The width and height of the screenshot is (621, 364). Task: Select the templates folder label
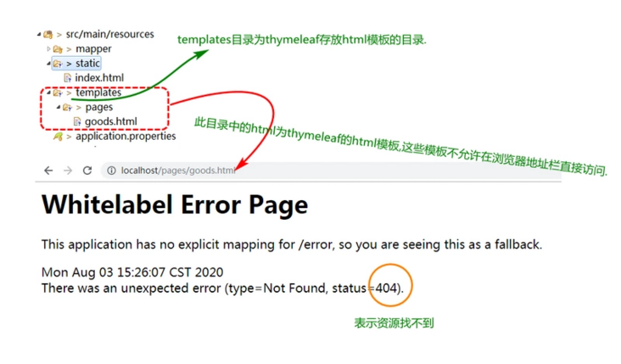point(98,92)
